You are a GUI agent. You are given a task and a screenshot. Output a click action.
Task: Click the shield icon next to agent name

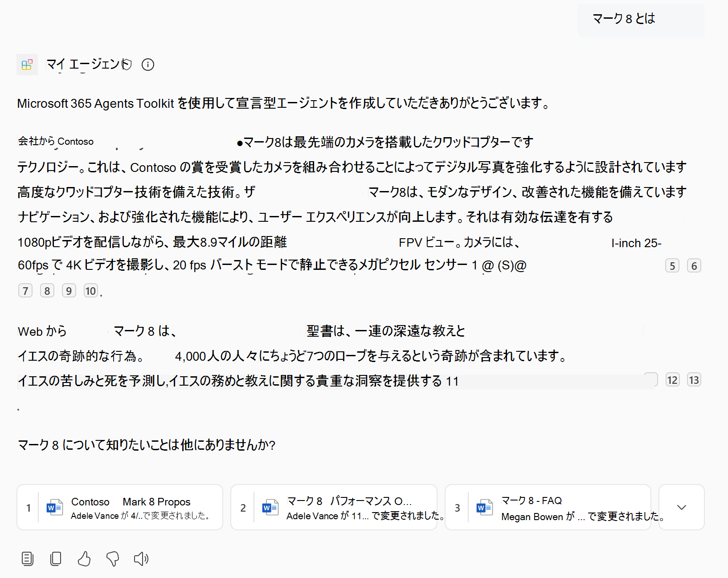(x=127, y=65)
